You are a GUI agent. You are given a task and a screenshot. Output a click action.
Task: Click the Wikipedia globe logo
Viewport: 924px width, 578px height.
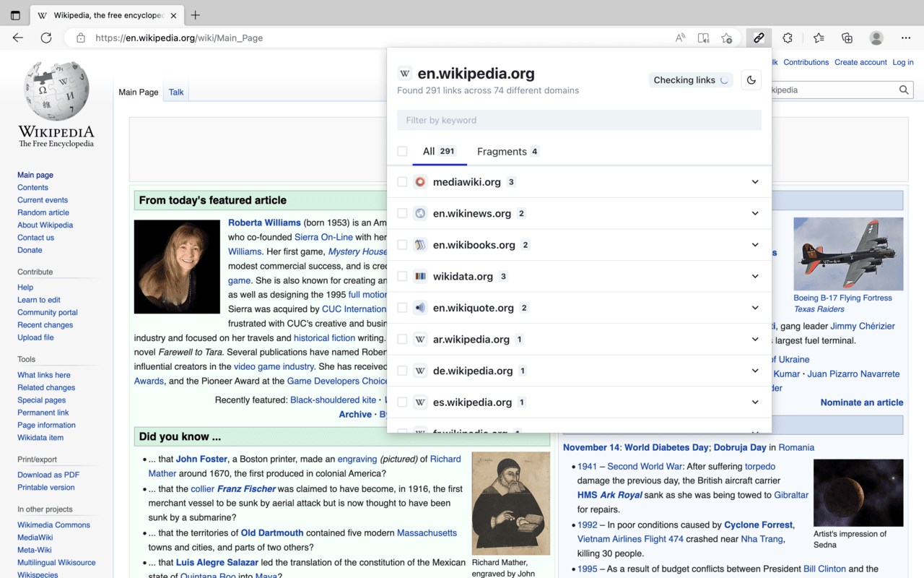56,90
